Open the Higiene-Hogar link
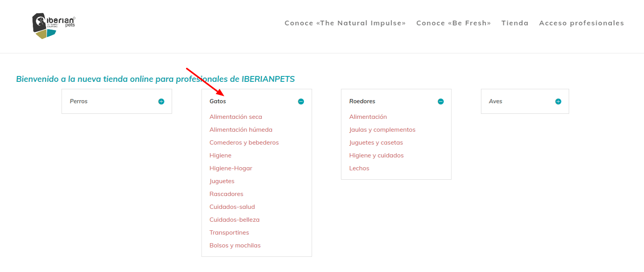 tap(231, 168)
